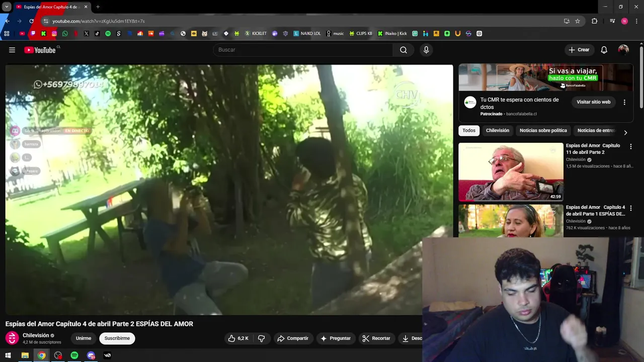Click the Unirme membership button

84,338
